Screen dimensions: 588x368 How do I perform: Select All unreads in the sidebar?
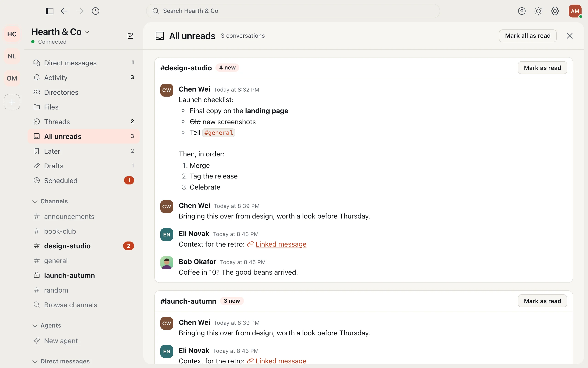[x=84, y=136]
